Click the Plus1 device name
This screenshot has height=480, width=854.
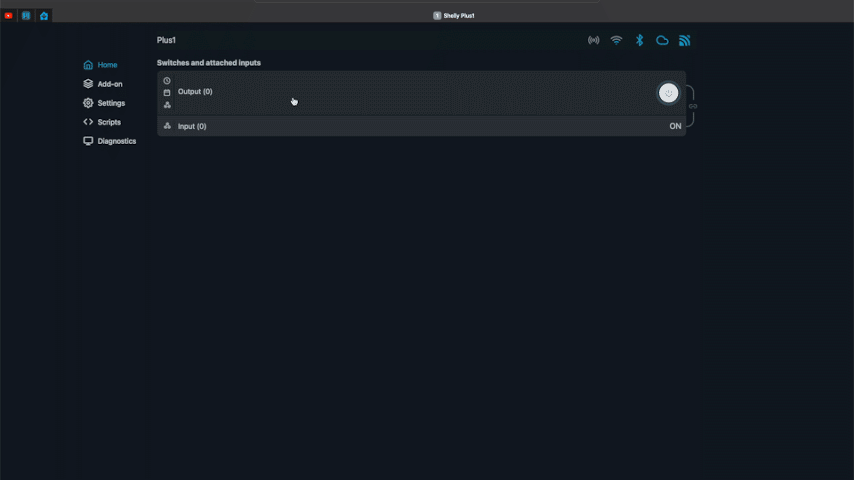(x=166, y=40)
